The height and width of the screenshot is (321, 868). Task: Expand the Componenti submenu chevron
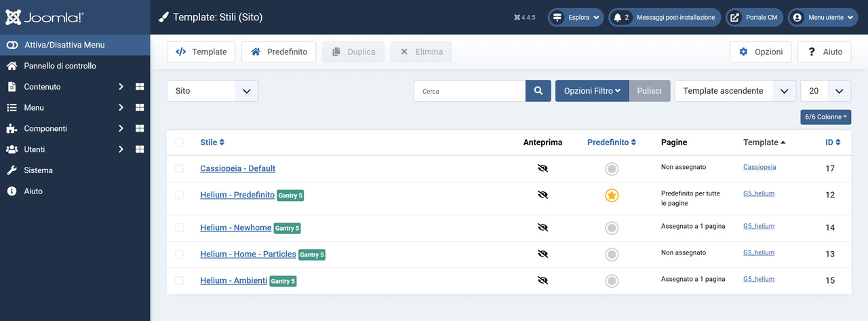pos(121,129)
